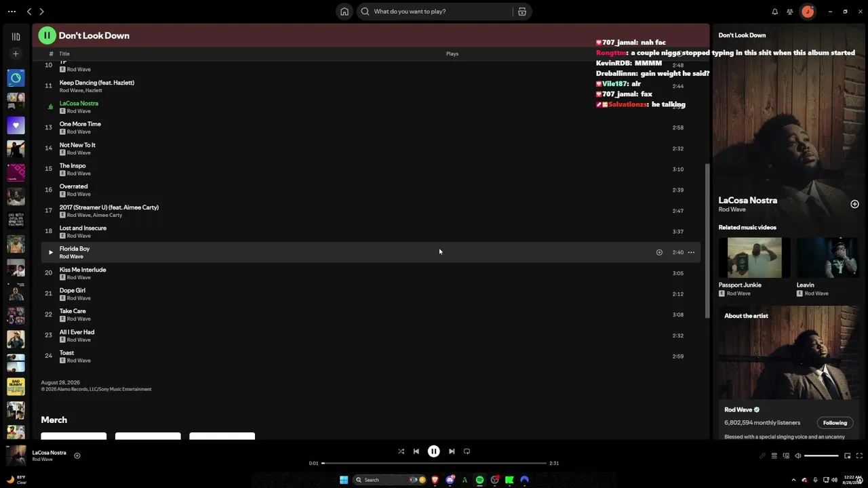
Task: Pause playback in the player bar
Action: tap(433, 451)
